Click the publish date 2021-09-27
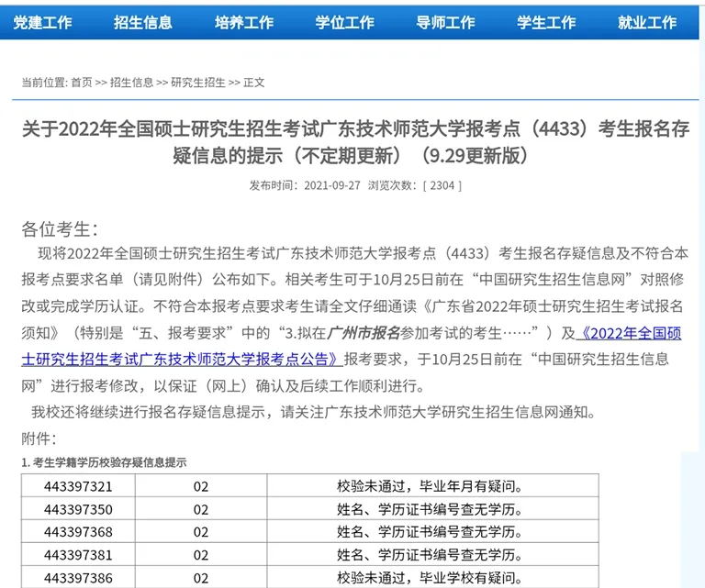The image size is (705, 588). (332, 185)
